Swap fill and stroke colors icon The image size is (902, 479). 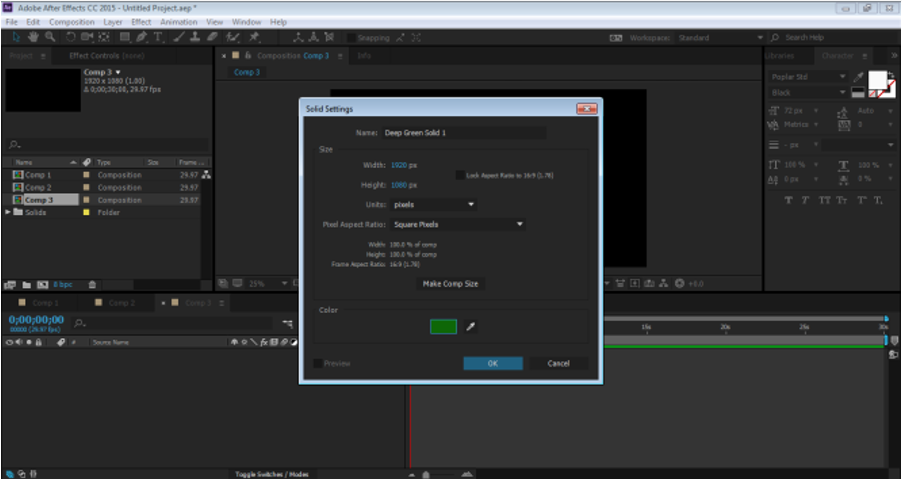point(891,74)
